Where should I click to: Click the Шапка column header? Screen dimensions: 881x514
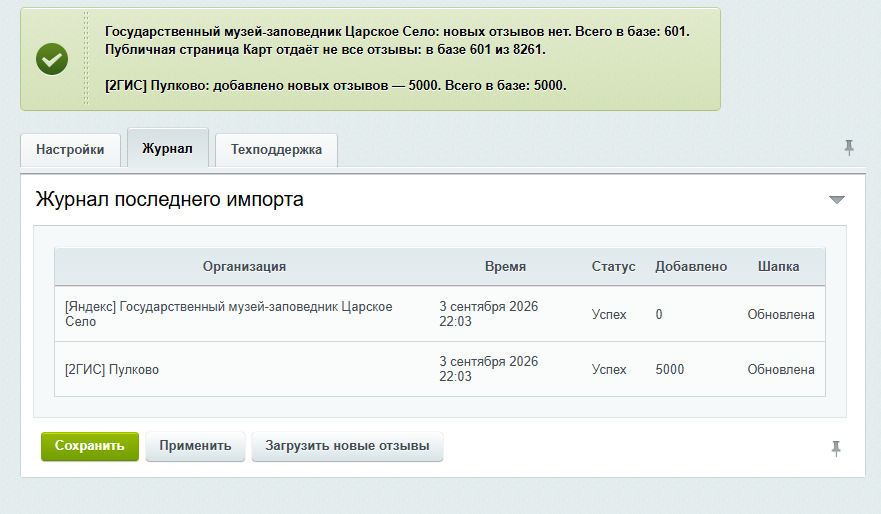pos(778,267)
